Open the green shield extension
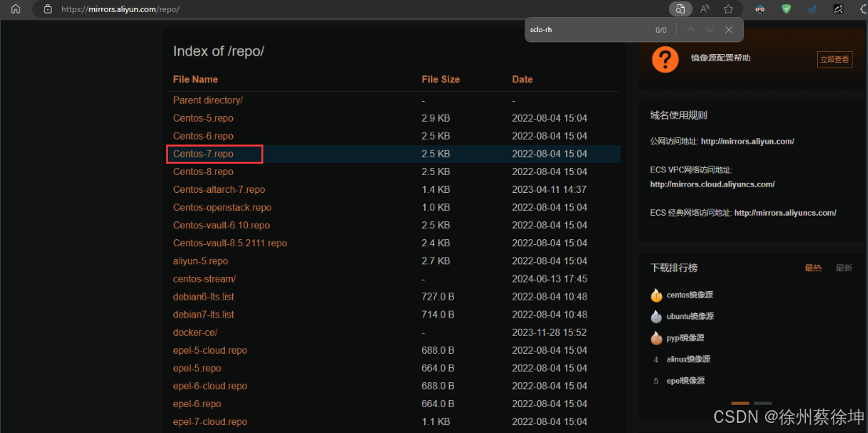The height and width of the screenshot is (433, 868). click(x=786, y=9)
